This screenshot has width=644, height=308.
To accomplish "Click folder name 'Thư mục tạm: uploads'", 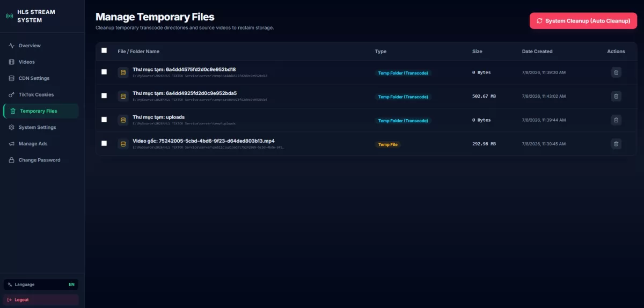I will (x=158, y=117).
